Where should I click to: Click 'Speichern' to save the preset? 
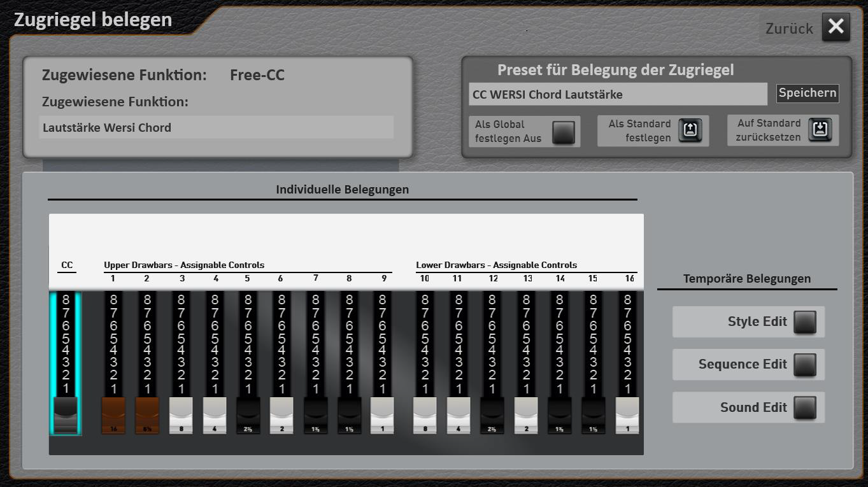(807, 93)
